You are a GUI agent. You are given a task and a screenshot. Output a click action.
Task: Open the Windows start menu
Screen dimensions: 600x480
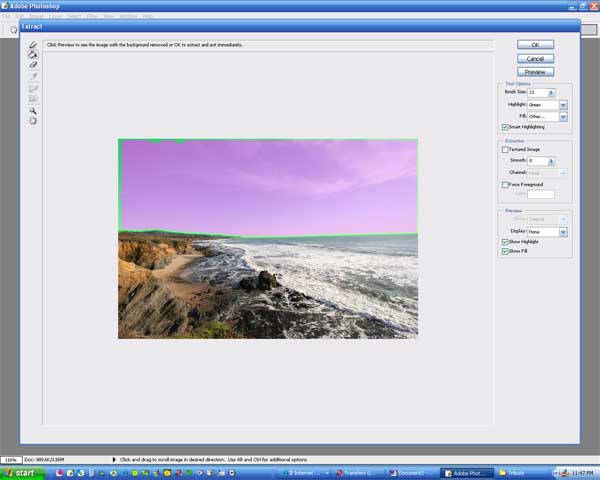click(22, 473)
